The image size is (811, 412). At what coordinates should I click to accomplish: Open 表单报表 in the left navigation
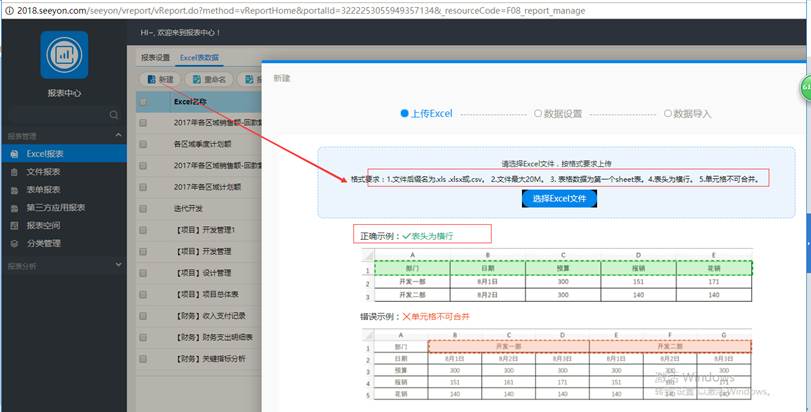43,190
